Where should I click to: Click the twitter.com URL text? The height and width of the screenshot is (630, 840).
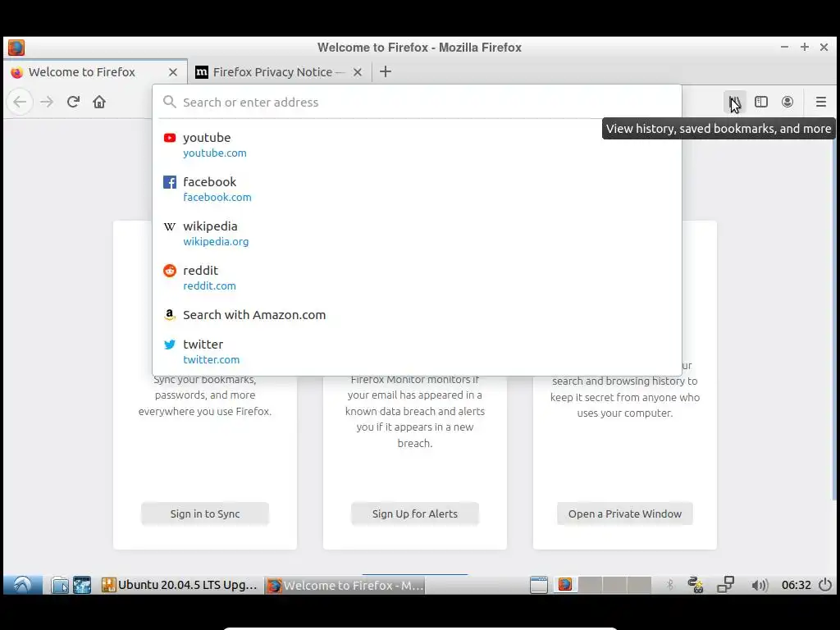pyautogui.click(x=211, y=360)
